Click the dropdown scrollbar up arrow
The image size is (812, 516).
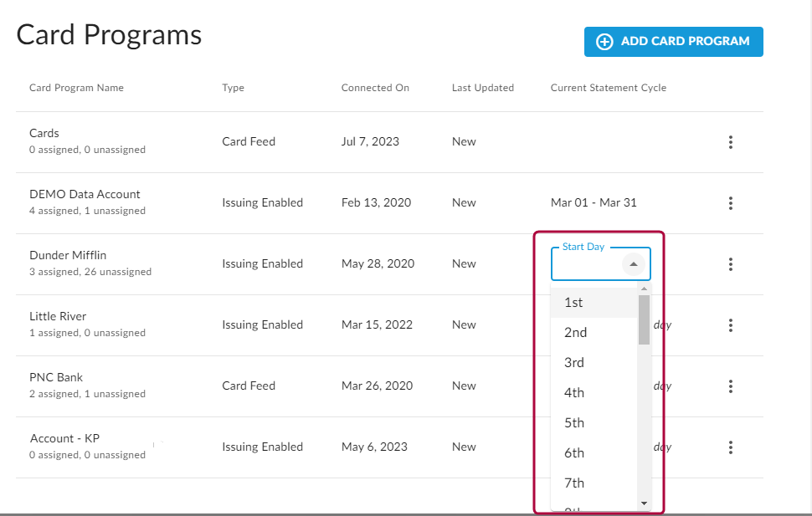tap(644, 289)
